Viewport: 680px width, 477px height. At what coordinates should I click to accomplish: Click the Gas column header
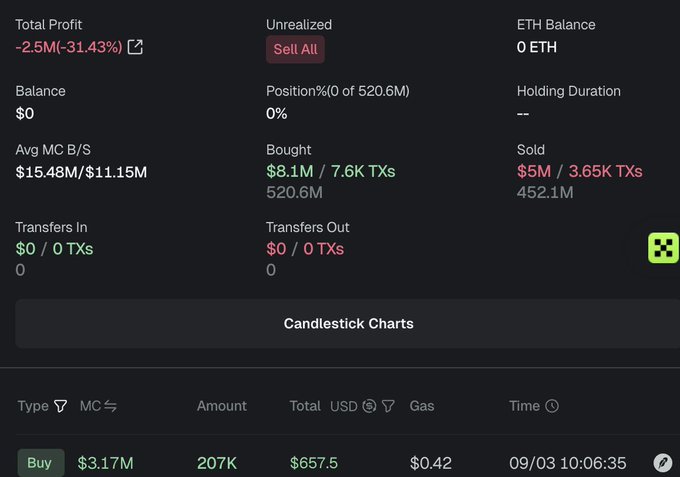(422, 406)
